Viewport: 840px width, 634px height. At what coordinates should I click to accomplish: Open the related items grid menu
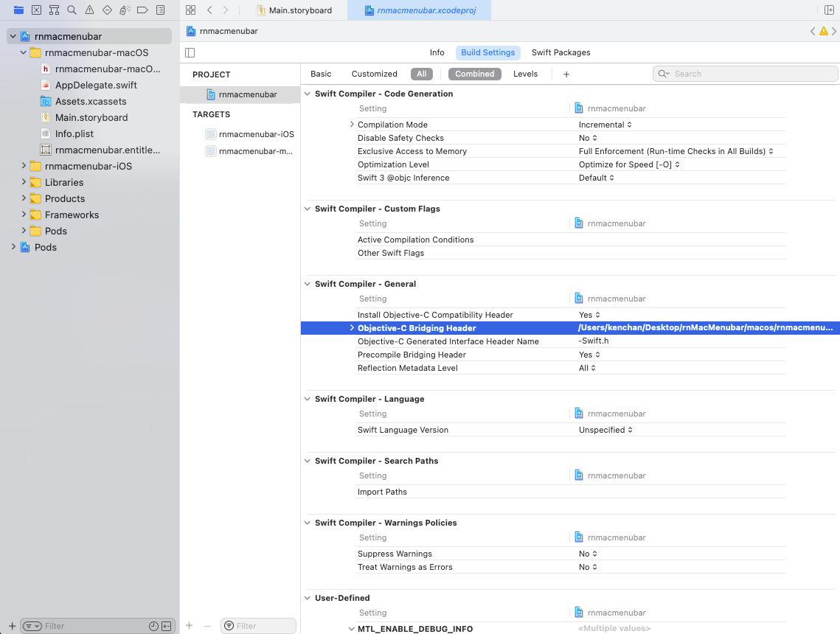coord(191,10)
